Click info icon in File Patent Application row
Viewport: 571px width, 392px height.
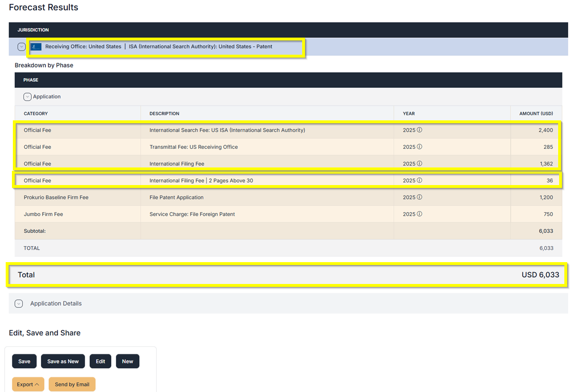(x=419, y=197)
